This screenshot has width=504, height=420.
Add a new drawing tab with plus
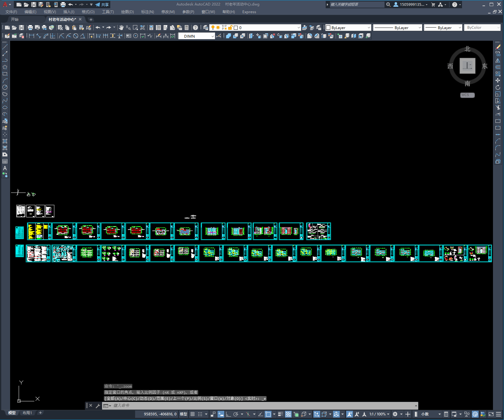91,19
